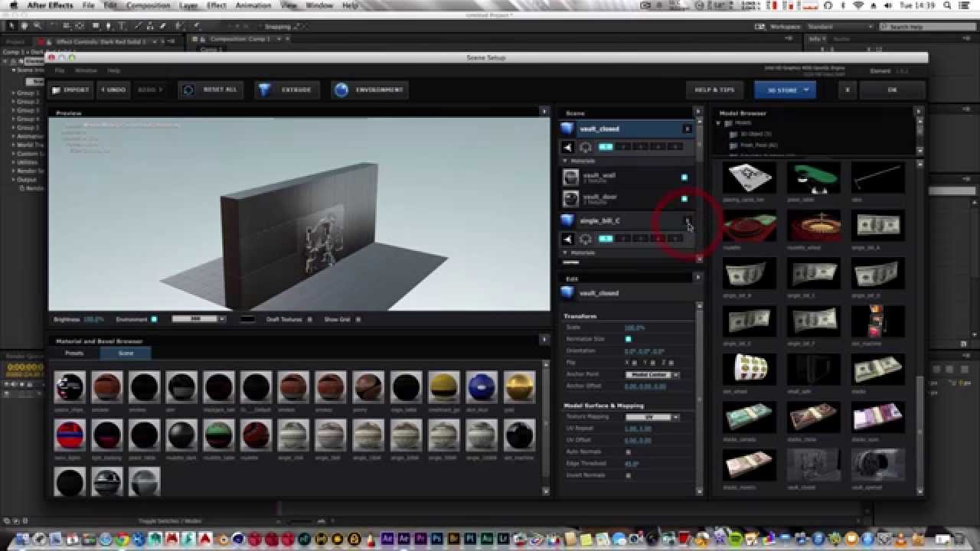Toggle the vault_door material checkbox
The image size is (980, 551).
[684, 199]
